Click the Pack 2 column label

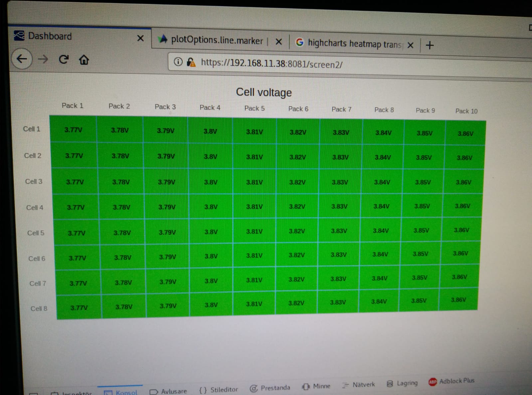coord(119,106)
